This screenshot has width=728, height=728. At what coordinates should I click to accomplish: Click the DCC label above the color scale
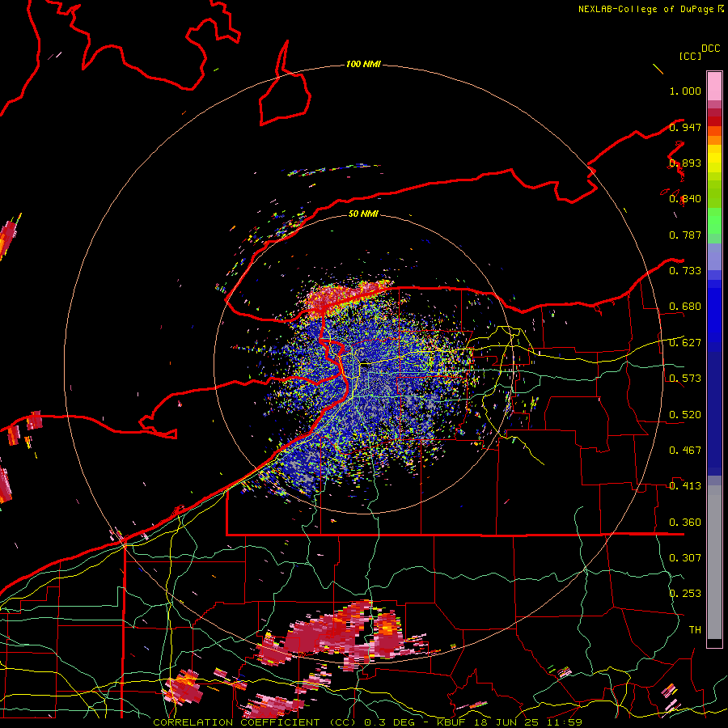pos(711,49)
